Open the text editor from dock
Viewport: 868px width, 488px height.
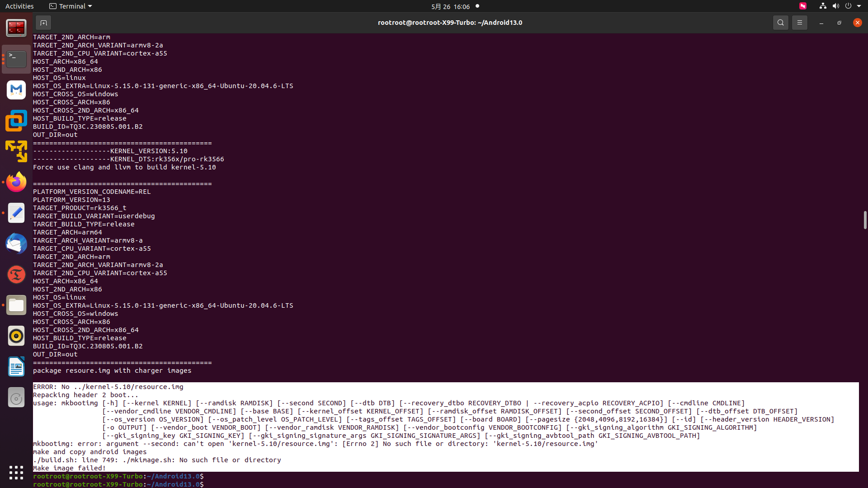point(16,213)
